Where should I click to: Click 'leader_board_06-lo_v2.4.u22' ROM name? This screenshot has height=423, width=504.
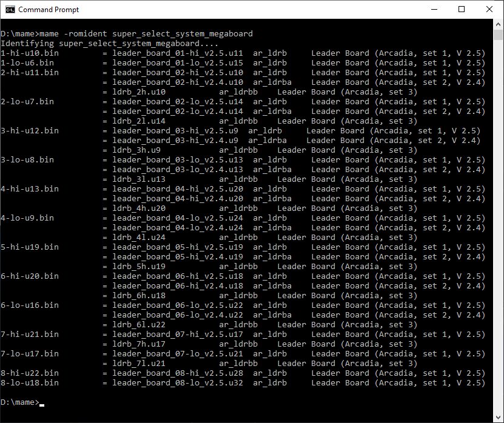[178, 315]
